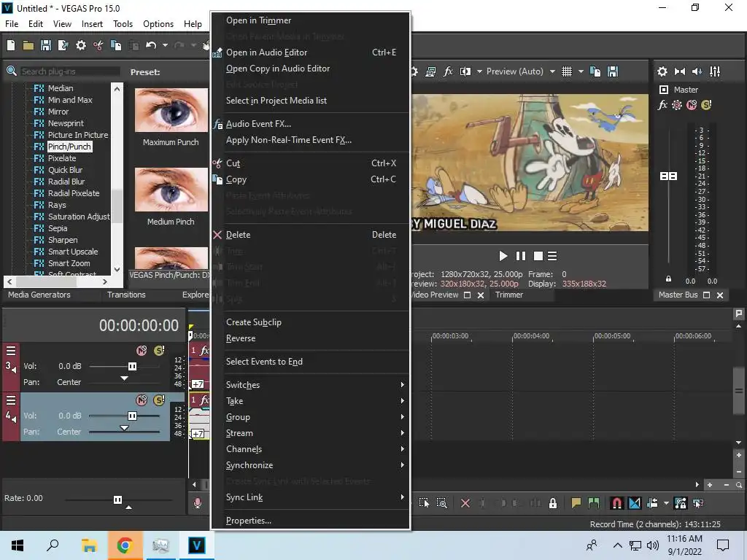Open the dropdown arrow beside the overlays grid
The height and width of the screenshot is (560, 747).
pos(581,71)
